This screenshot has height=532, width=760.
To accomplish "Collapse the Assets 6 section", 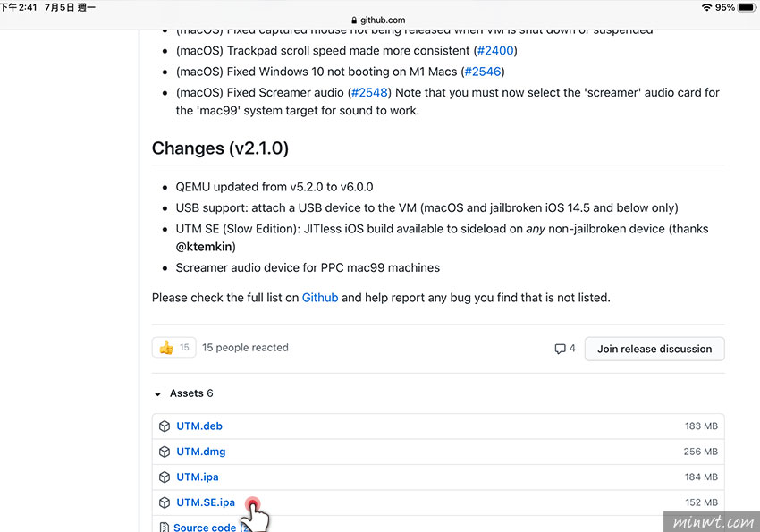I will [157, 394].
